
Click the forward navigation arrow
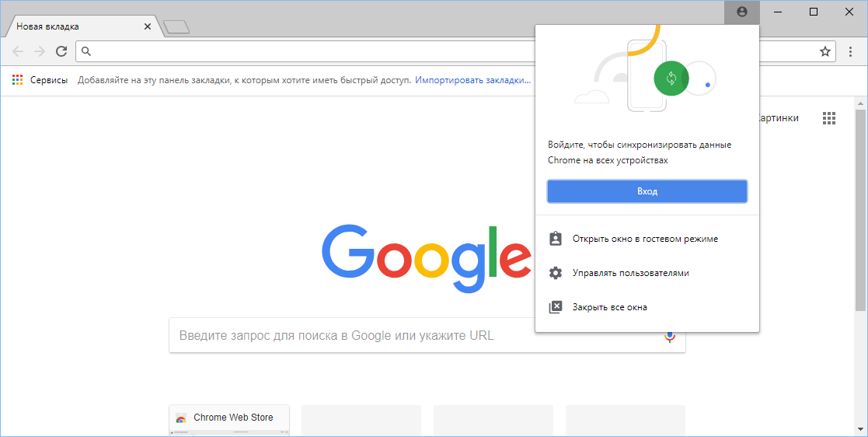pyautogui.click(x=40, y=51)
